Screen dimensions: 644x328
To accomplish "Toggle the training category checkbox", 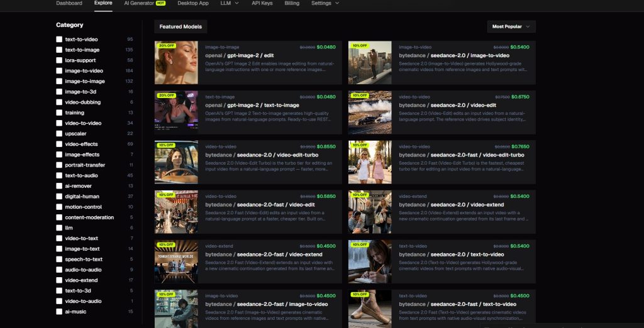I will point(59,112).
